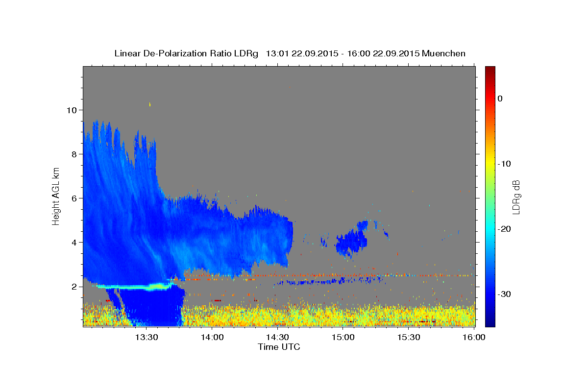The width and height of the screenshot is (588, 392).
Task: Click the colorbar value -30
Action: point(504,294)
